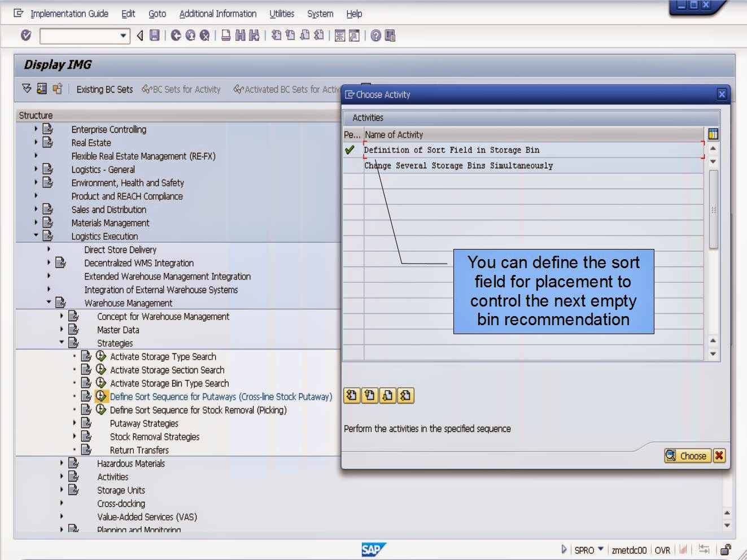The width and height of the screenshot is (747, 560).
Task: Click column configuration icon in Choose Activity dialog
Action: [713, 134]
